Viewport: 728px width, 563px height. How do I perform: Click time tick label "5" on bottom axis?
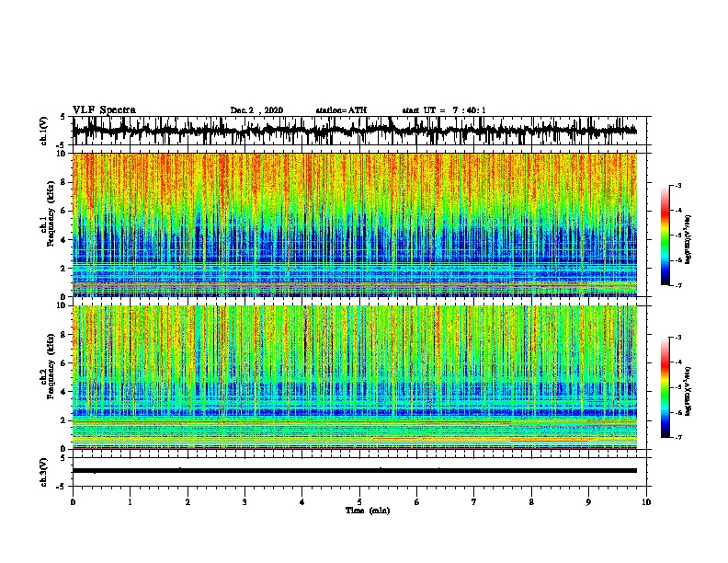359,502
